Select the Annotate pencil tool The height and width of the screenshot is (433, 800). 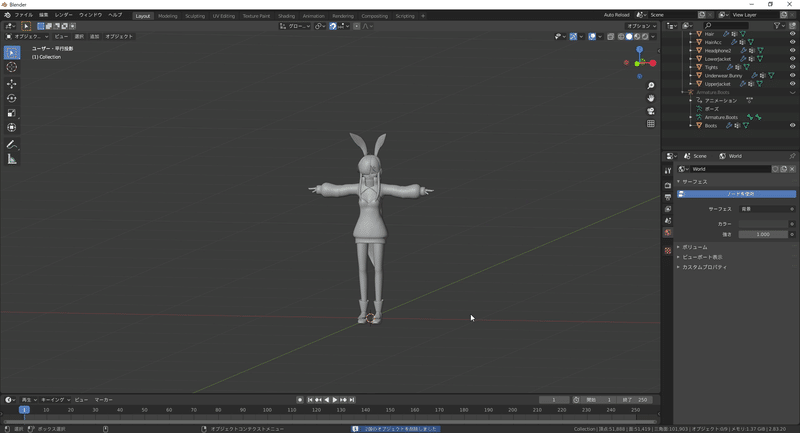(x=12, y=144)
